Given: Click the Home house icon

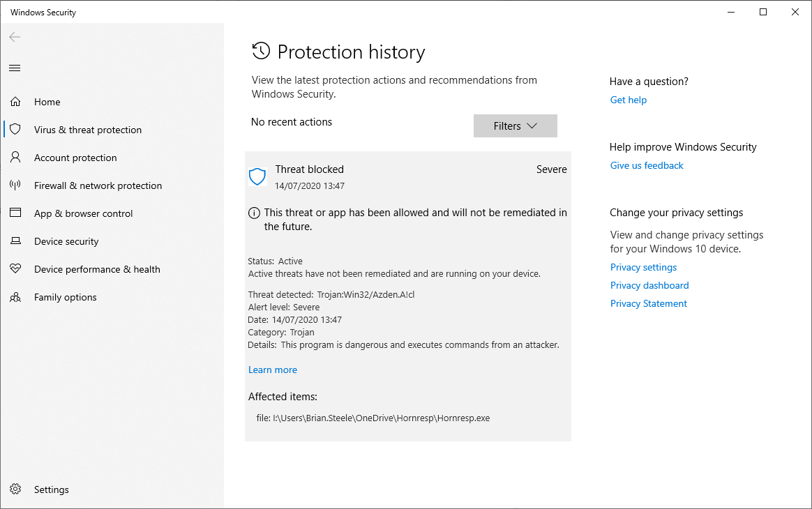Looking at the screenshot, I should 15,102.
